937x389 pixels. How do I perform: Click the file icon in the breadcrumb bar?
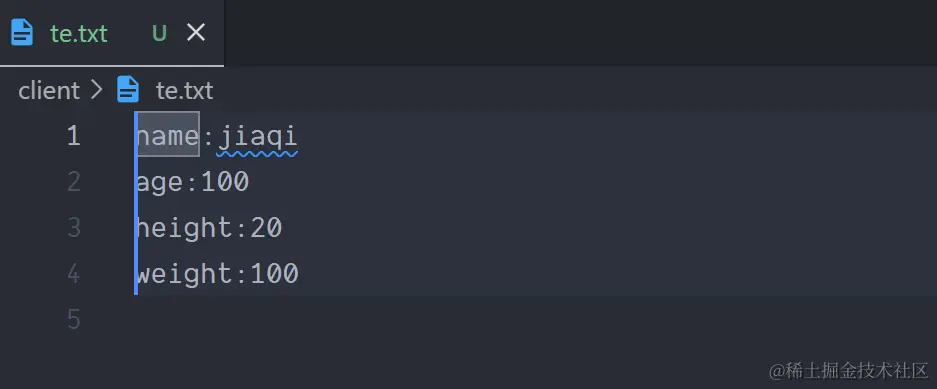point(128,90)
